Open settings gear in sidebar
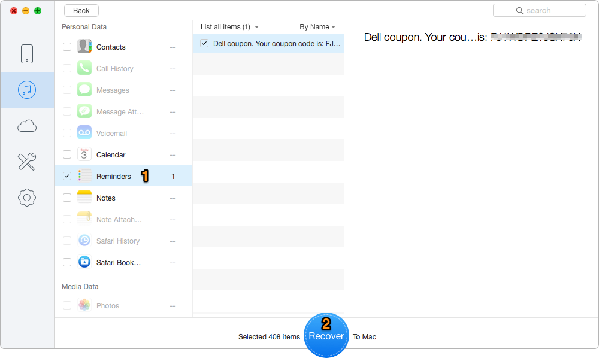 pyautogui.click(x=27, y=198)
